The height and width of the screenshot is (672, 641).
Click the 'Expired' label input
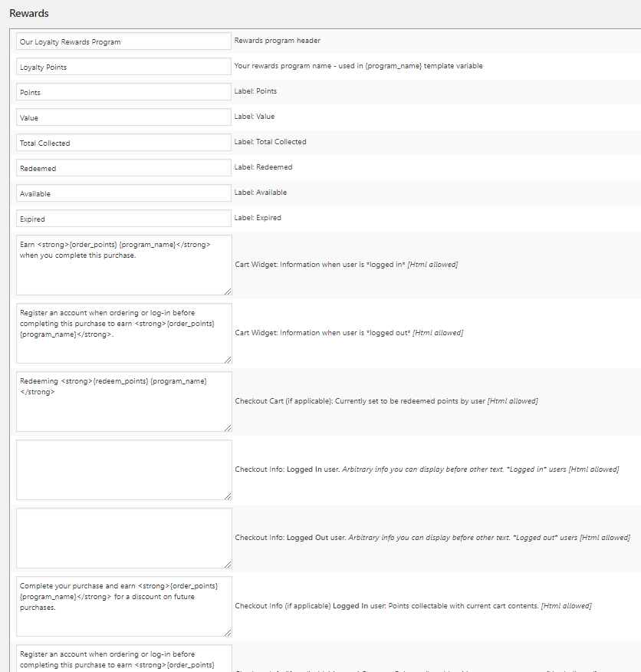coord(124,218)
